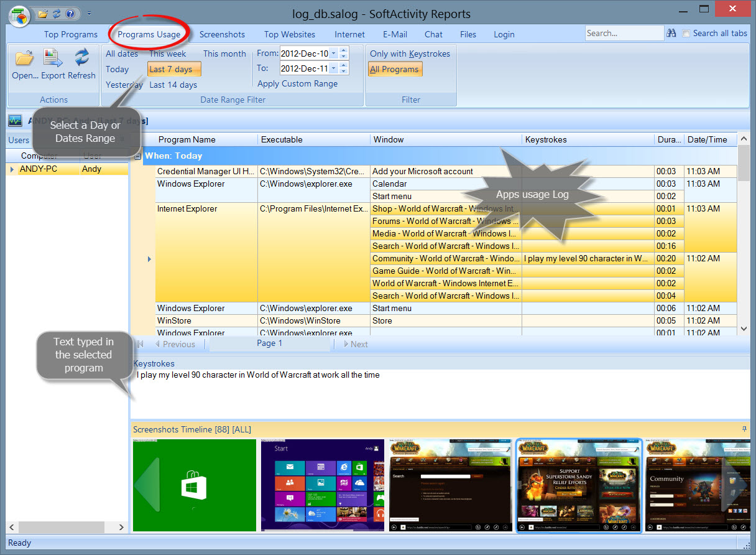Viewport: 756px width, 555px height.
Task: Select the Today date filter
Action: [x=118, y=69]
